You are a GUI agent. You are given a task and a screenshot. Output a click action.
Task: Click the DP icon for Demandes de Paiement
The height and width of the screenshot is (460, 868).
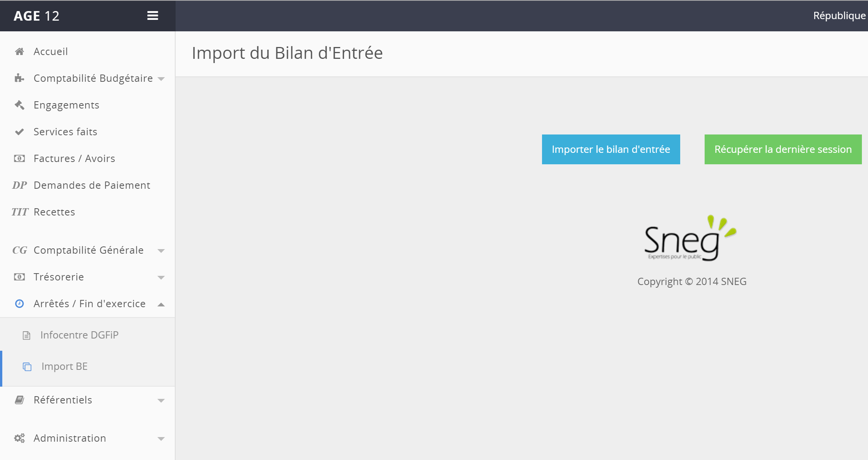[x=19, y=185]
